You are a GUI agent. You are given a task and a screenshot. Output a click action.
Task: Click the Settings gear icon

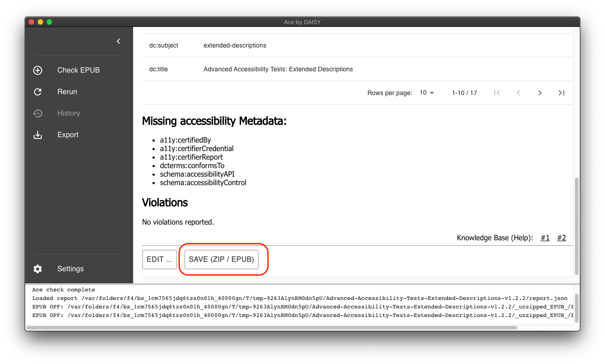tap(38, 269)
